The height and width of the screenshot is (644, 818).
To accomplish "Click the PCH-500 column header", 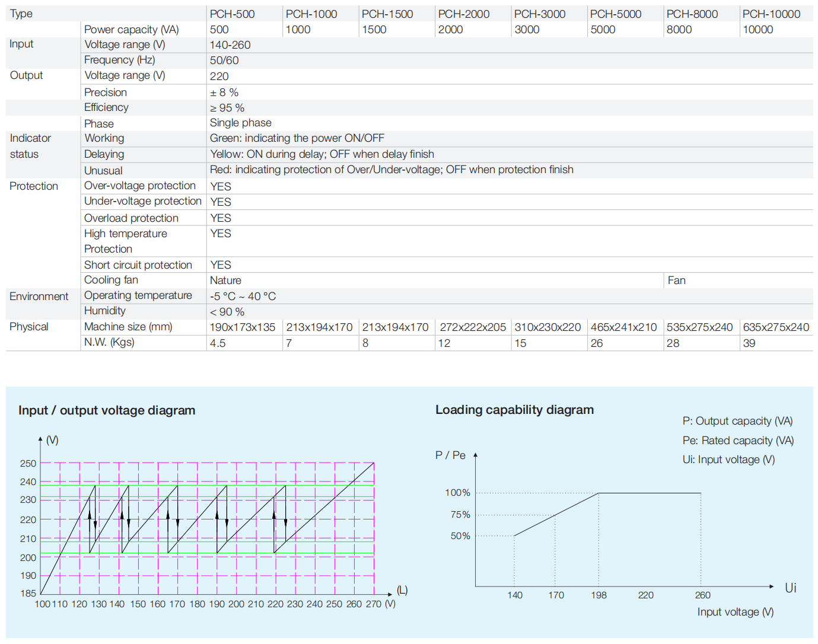I will click(232, 14).
